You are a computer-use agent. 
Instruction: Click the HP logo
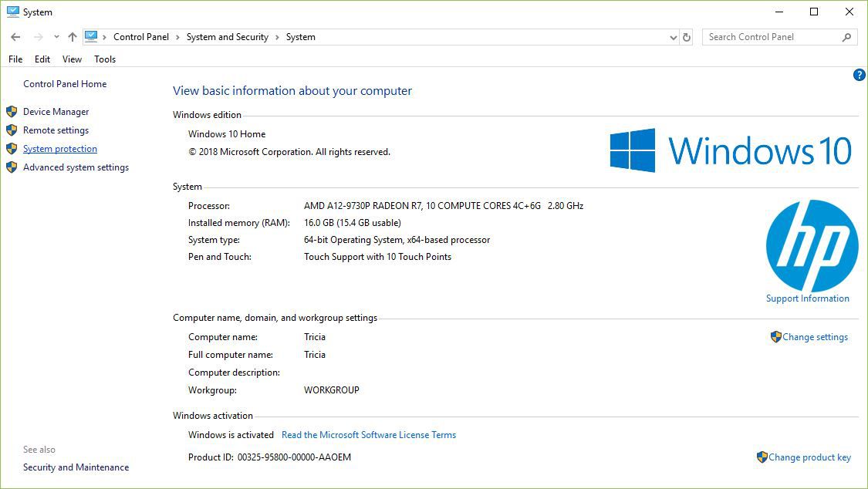pos(812,246)
